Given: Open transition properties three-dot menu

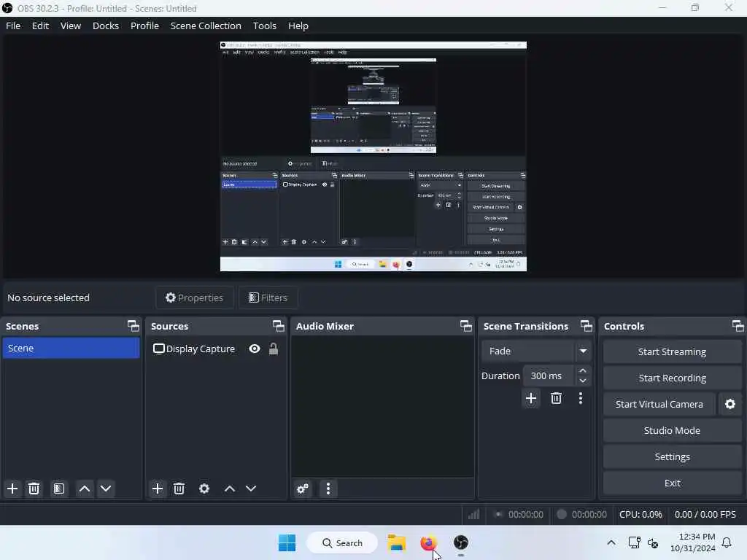Looking at the screenshot, I should [x=581, y=398].
